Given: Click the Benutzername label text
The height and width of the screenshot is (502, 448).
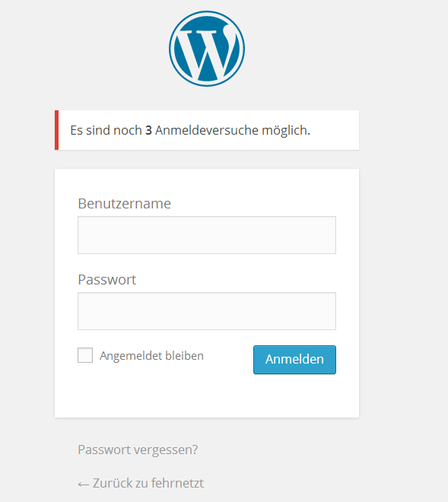Looking at the screenshot, I should (124, 204).
